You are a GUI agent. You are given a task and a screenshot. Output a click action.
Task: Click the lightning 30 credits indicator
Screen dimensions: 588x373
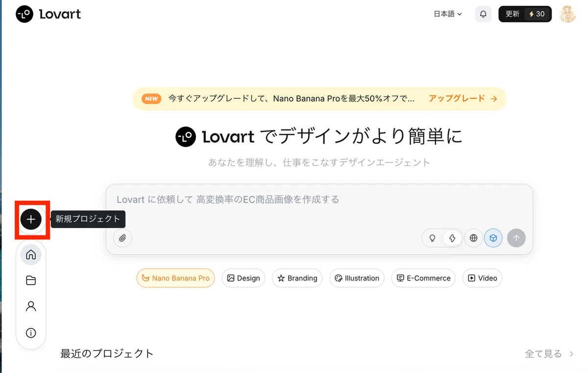537,14
